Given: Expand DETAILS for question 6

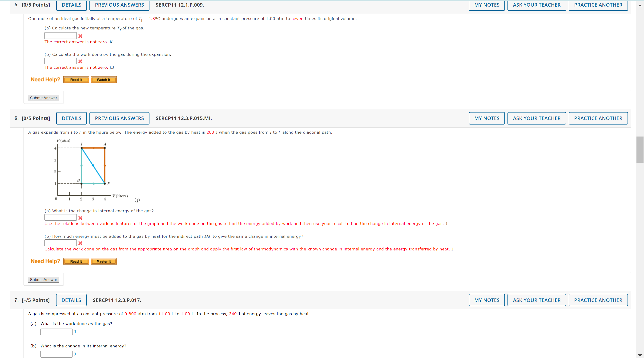Looking at the screenshot, I should click(x=72, y=118).
